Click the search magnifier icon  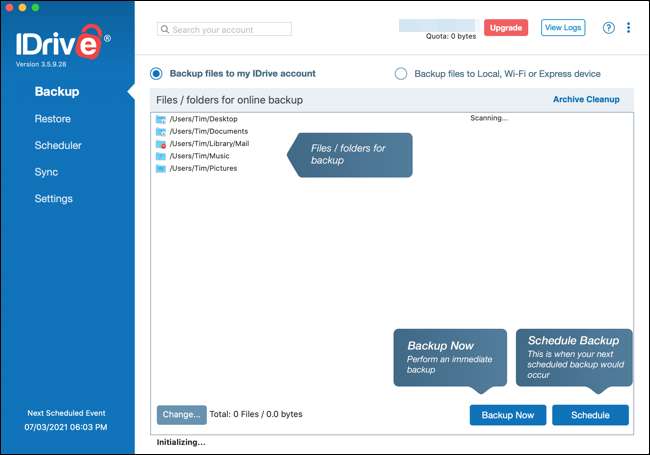coord(165,29)
